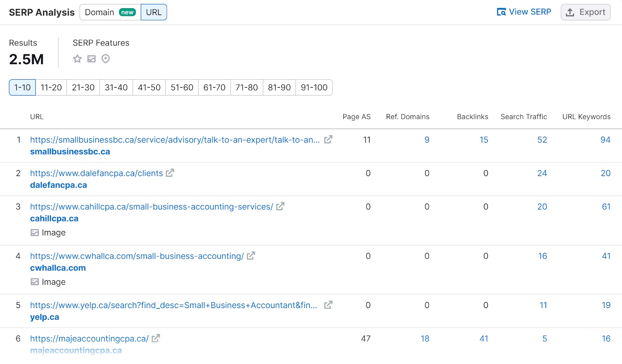
Task: Click the View SERP magnifier icon
Action: click(x=501, y=12)
